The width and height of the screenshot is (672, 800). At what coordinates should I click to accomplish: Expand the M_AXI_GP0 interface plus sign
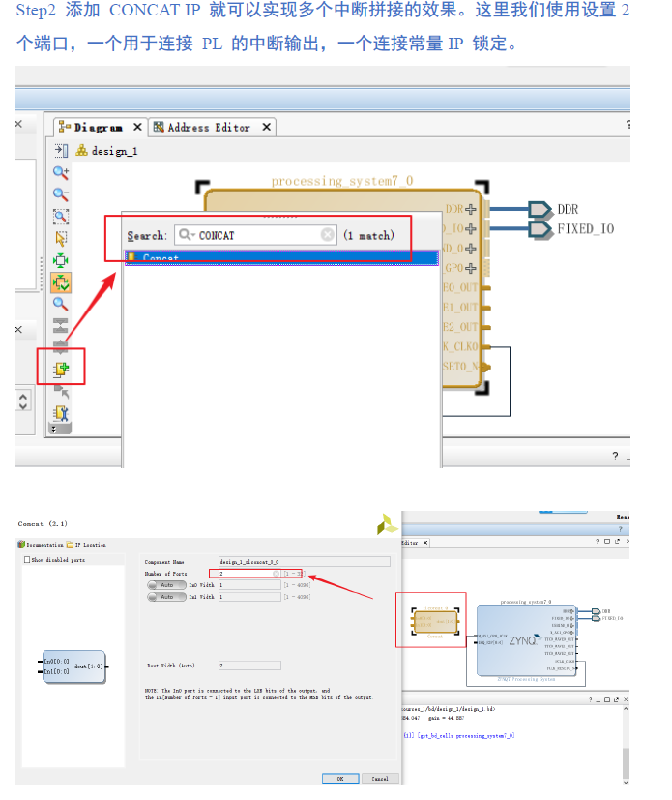point(471,268)
